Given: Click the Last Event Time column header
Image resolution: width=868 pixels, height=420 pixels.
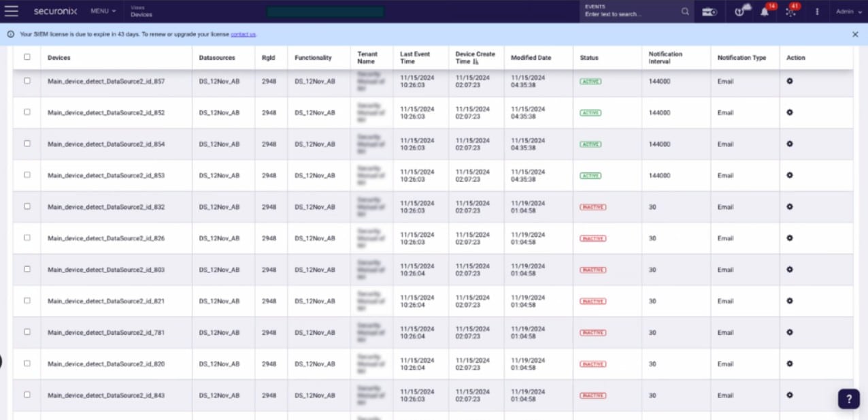Looking at the screenshot, I should tap(416, 58).
